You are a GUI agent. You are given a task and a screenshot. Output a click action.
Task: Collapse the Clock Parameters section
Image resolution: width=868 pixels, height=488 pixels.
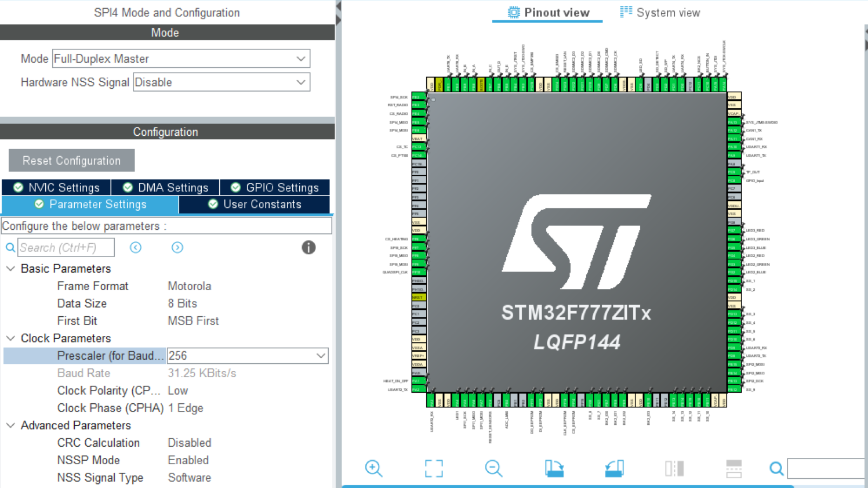(10, 338)
